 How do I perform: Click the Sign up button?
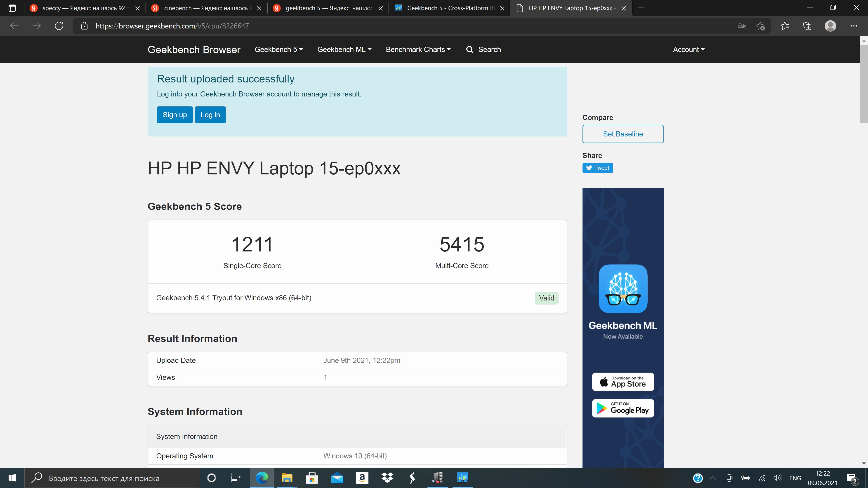(x=175, y=115)
